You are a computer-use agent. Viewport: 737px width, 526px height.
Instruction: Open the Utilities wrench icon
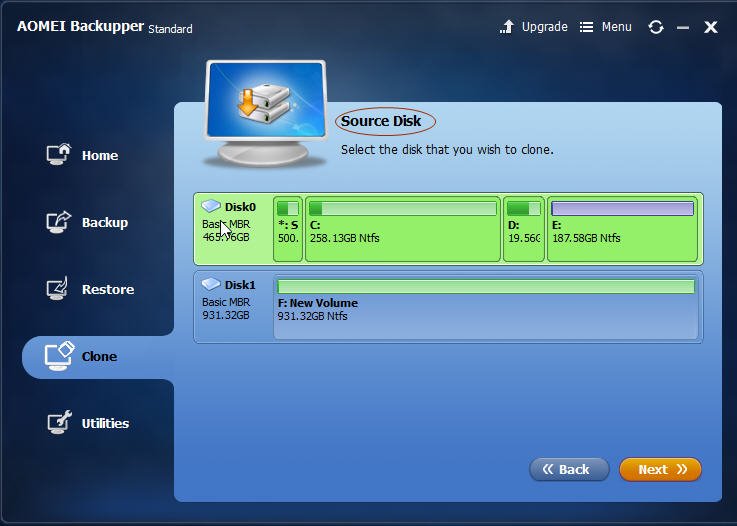click(x=59, y=422)
